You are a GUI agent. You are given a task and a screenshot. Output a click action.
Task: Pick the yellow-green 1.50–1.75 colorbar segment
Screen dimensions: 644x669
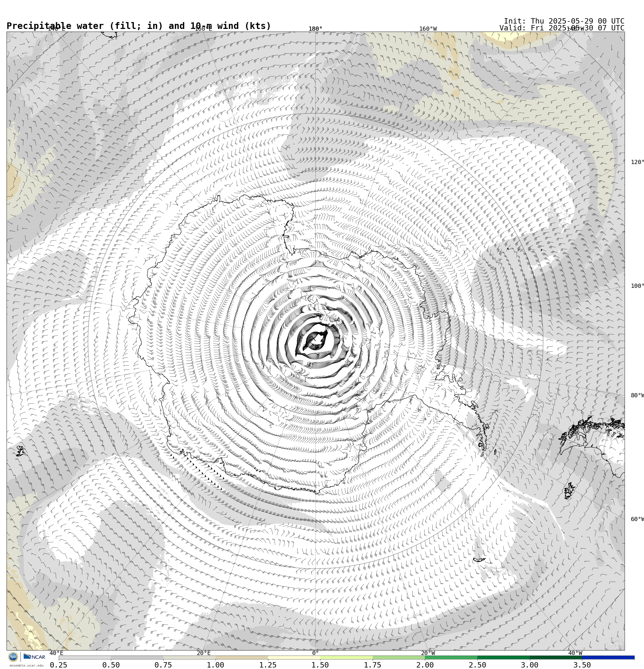(346, 657)
